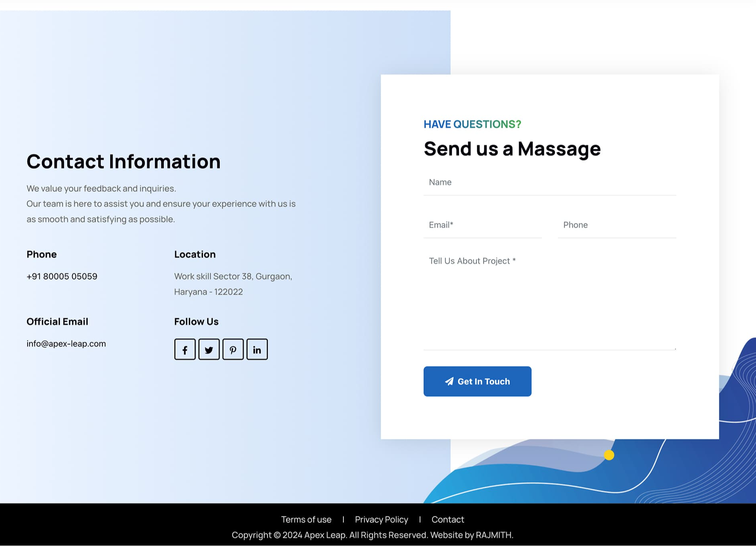Select the Phone input field

pos(616,225)
